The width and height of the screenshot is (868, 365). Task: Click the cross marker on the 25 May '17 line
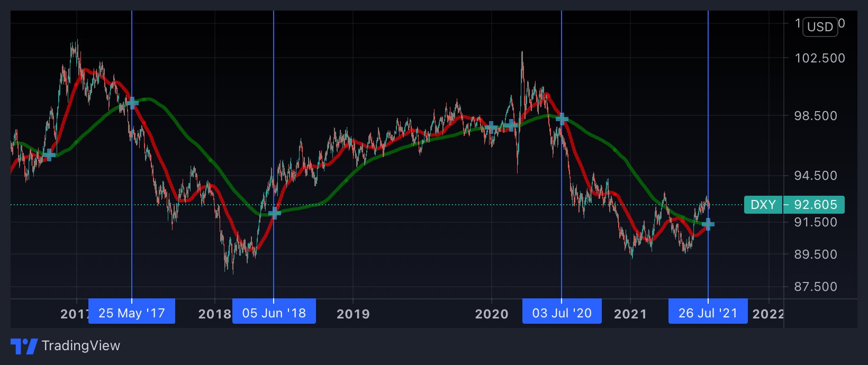(x=132, y=103)
